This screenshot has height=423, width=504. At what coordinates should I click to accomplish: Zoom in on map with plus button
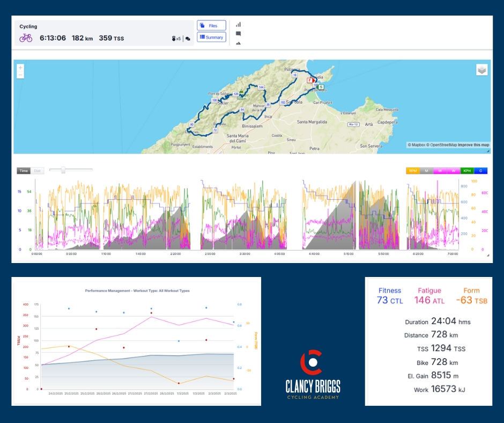coord(20,68)
